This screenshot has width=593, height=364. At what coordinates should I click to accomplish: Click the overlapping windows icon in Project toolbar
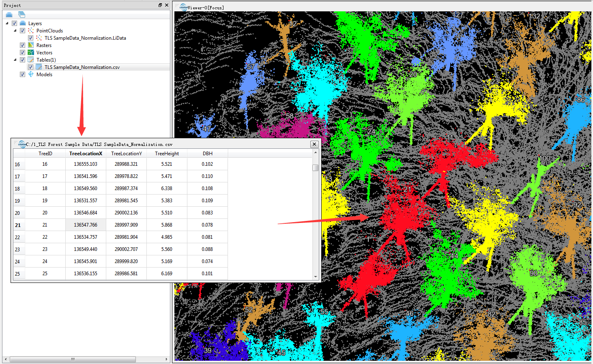(21, 15)
